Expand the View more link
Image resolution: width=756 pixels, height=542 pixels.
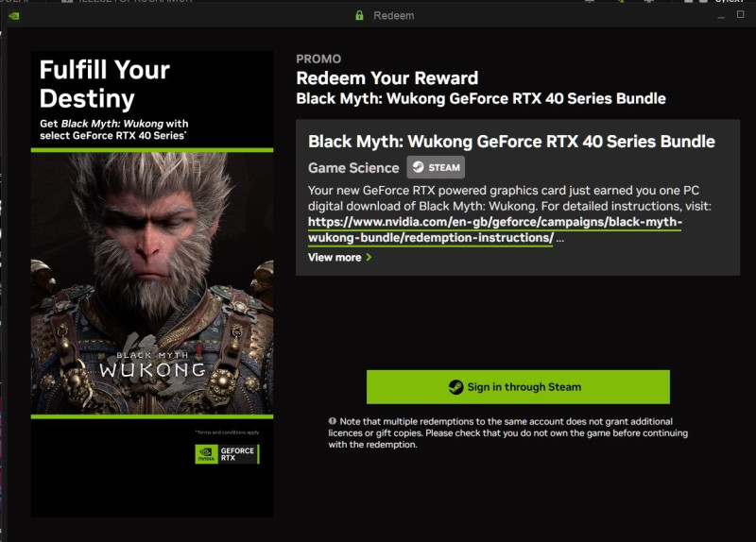pyautogui.click(x=340, y=257)
